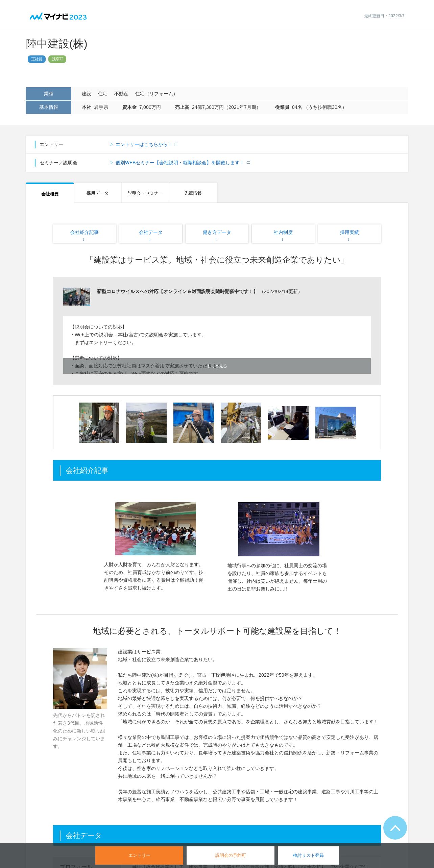Open the 個別WEBセミナー seminar link
This screenshot has height=868, width=434.
(x=179, y=163)
